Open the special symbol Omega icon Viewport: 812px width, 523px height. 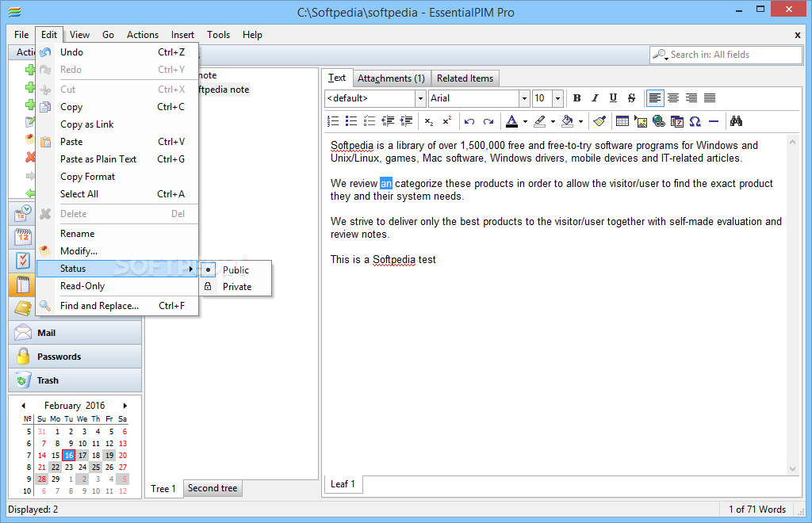[x=695, y=121]
